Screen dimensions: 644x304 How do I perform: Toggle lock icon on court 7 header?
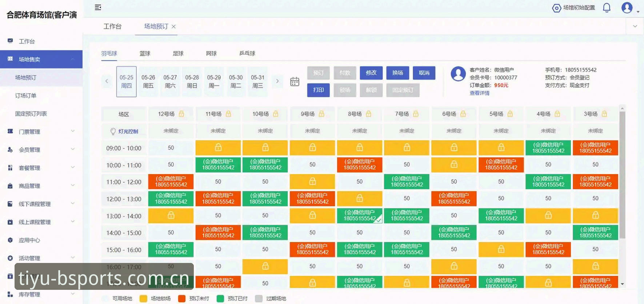(x=416, y=114)
